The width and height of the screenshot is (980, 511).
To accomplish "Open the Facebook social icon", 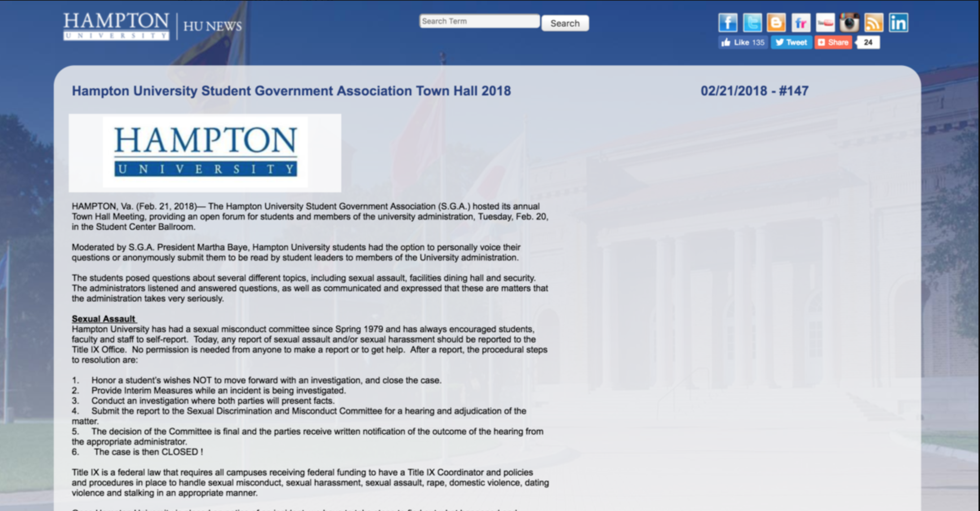I will [728, 22].
